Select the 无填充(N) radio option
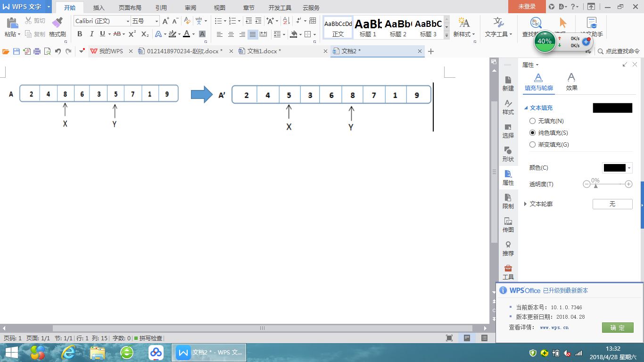 pos(533,121)
